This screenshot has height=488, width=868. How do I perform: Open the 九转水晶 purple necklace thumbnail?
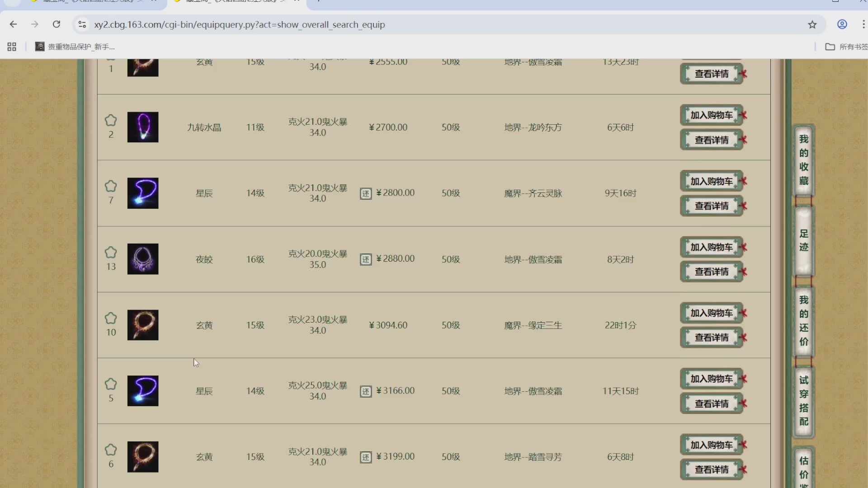point(143,127)
